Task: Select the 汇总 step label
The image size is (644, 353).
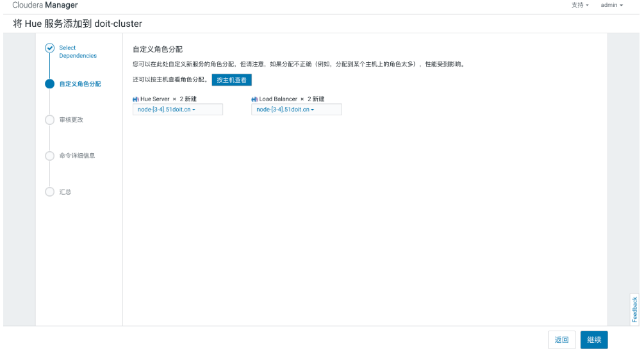Action: [x=65, y=192]
